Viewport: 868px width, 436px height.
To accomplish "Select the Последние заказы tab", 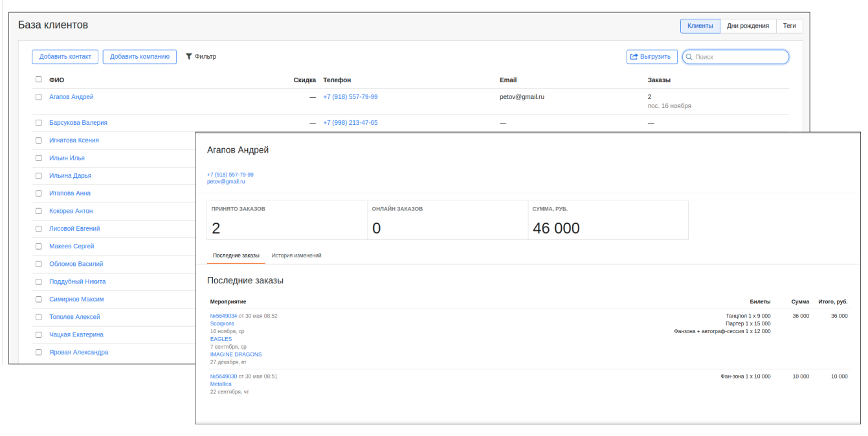I will click(x=236, y=256).
